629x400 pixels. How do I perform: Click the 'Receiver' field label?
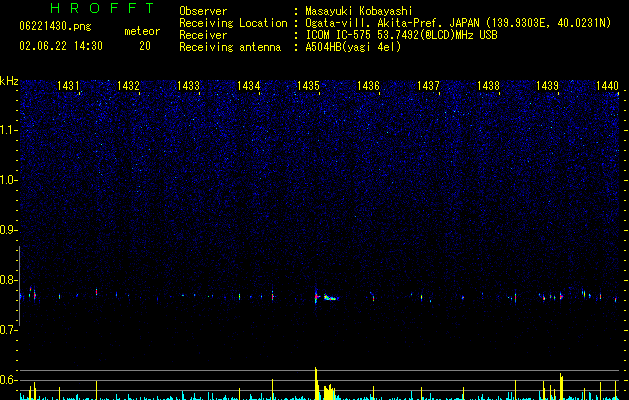click(203, 35)
